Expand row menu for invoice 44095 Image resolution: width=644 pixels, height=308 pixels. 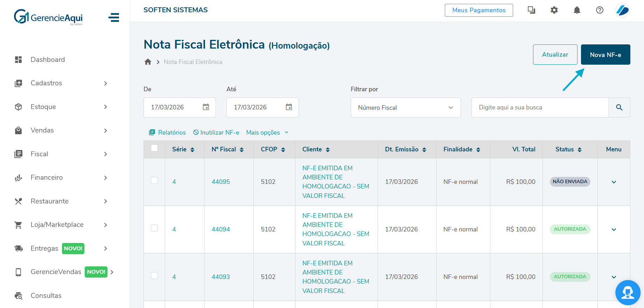click(x=614, y=182)
